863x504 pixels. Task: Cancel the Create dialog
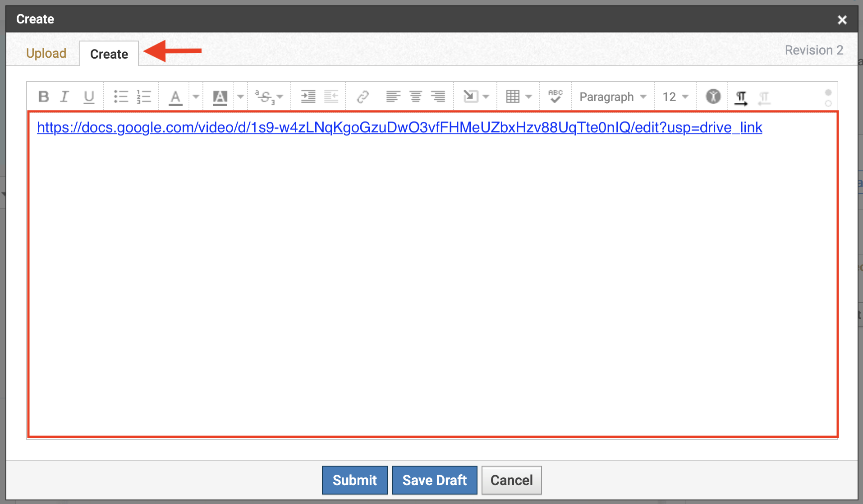[x=512, y=480]
